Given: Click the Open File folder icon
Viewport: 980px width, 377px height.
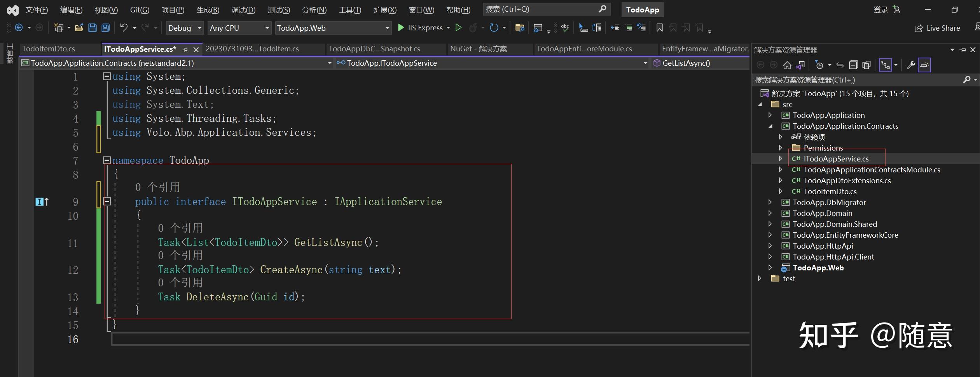Looking at the screenshot, I should coord(79,28).
